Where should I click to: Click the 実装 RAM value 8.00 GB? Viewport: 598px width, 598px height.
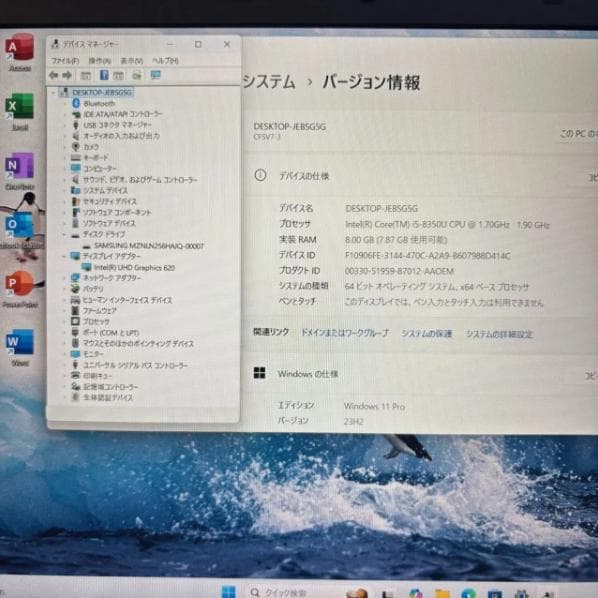point(396,240)
